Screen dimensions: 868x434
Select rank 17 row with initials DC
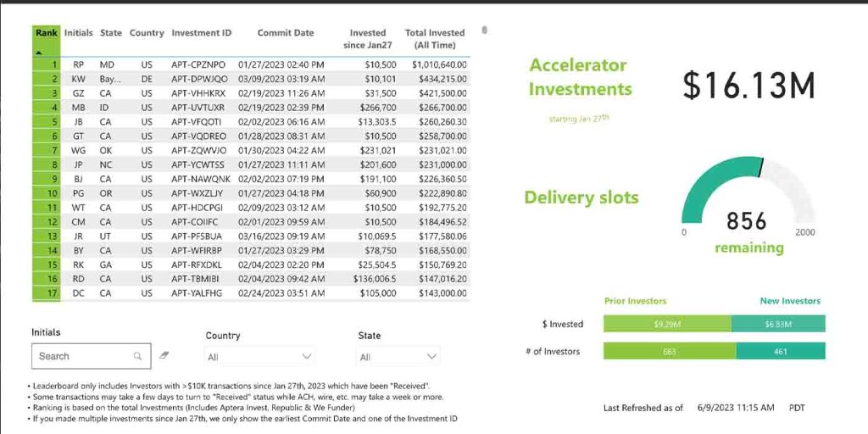tap(79, 293)
